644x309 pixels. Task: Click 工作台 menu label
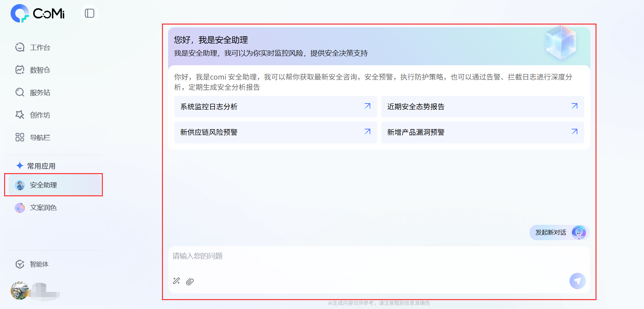pos(40,47)
